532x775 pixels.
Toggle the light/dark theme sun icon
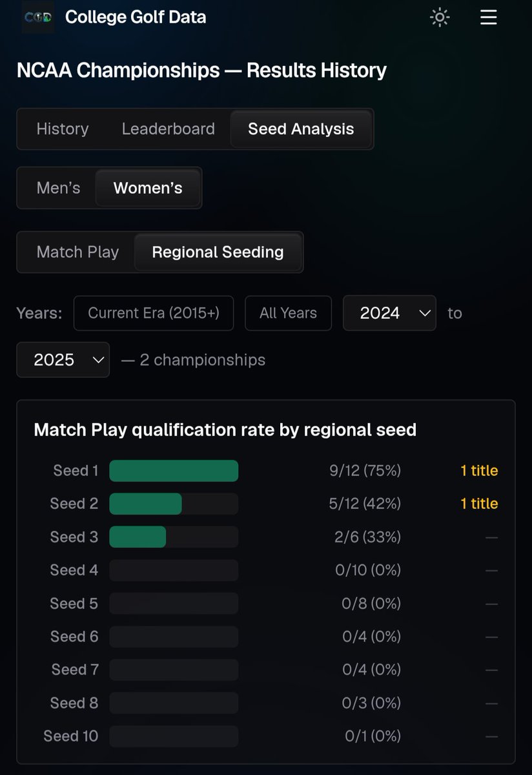click(440, 17)
